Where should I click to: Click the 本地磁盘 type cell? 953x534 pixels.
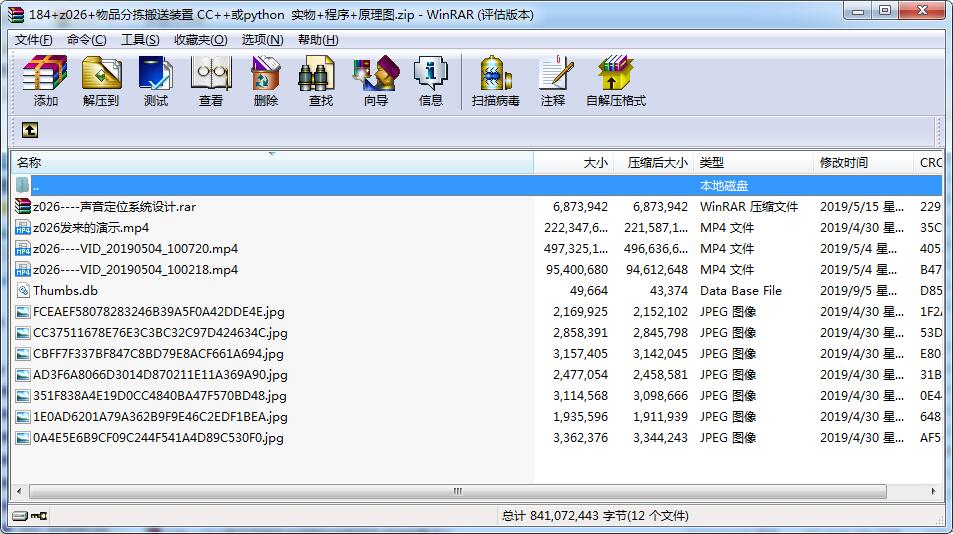[x=724, y=185]
